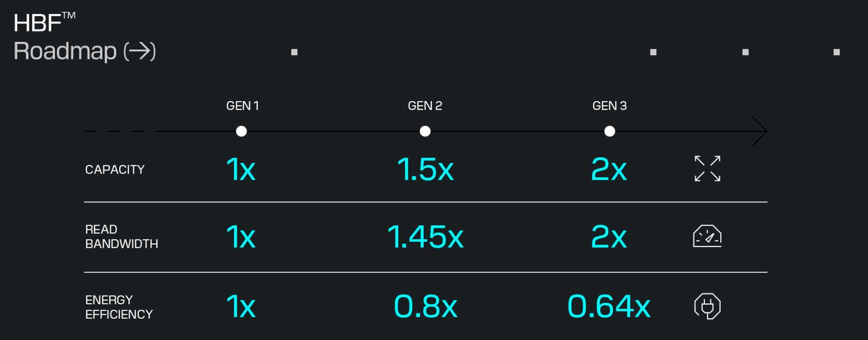Click the 1.5x Capacity value
The image size is (868, 340).
tap(425, 170)
